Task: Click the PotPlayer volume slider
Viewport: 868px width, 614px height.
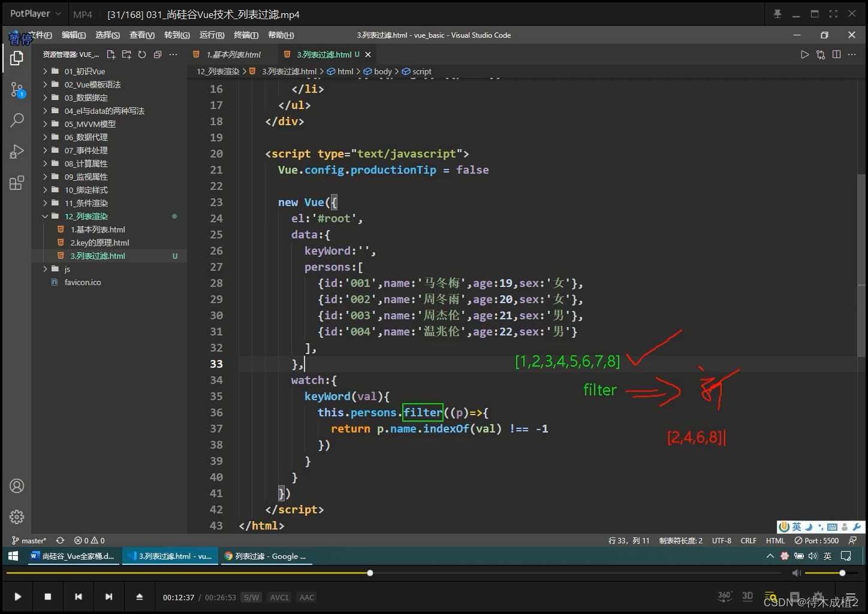Action: [x=831, y=573]
